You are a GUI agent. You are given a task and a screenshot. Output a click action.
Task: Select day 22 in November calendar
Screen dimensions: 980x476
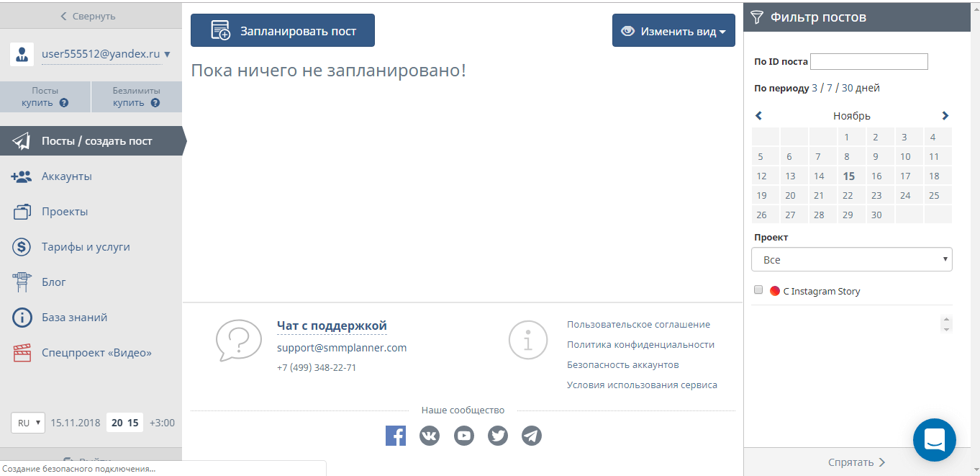pos(848,195)
